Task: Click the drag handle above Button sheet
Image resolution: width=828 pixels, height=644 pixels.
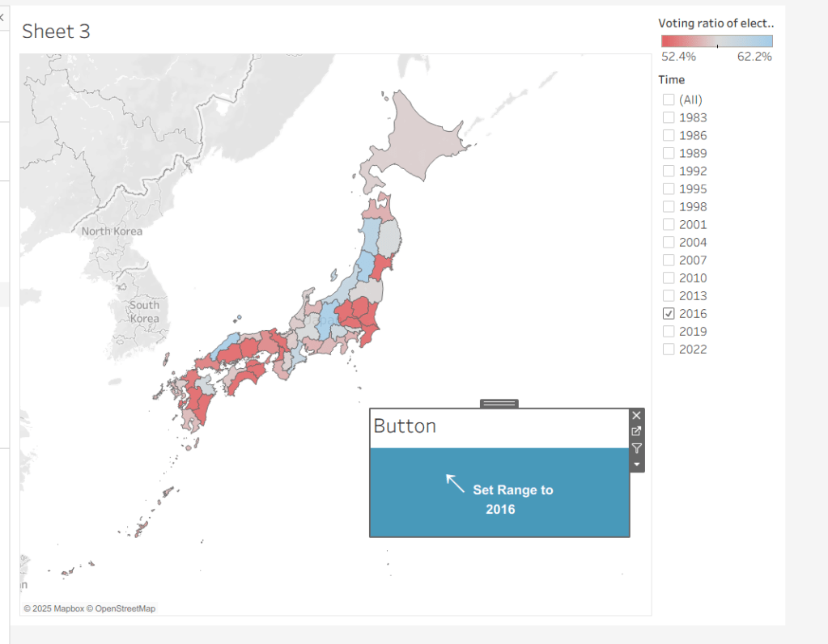Action: click(499, 403)
